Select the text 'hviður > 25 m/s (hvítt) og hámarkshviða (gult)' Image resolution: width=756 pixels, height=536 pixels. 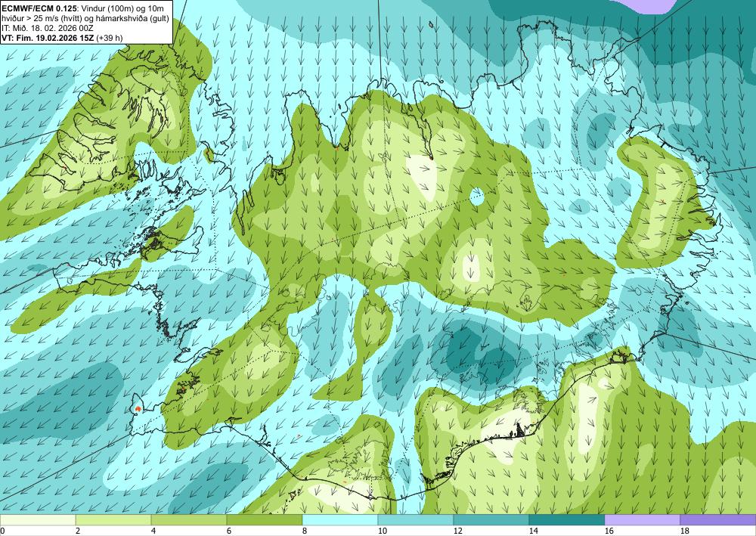[85, 18]
